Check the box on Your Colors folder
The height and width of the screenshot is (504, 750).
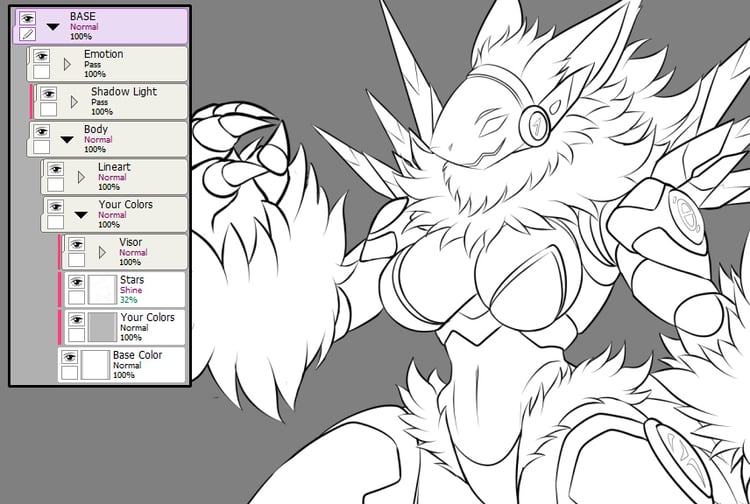coord(55,222)
